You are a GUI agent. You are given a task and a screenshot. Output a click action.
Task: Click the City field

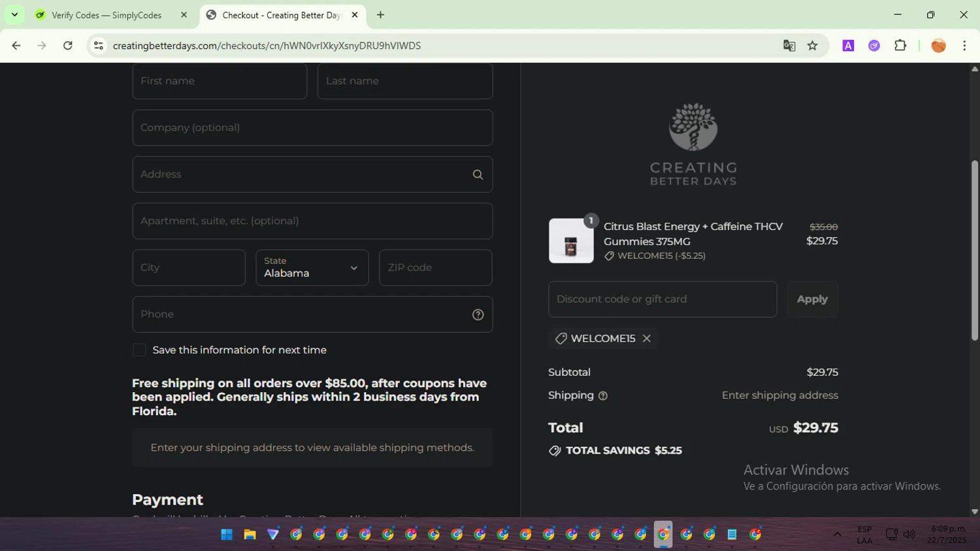pos(189,267)
